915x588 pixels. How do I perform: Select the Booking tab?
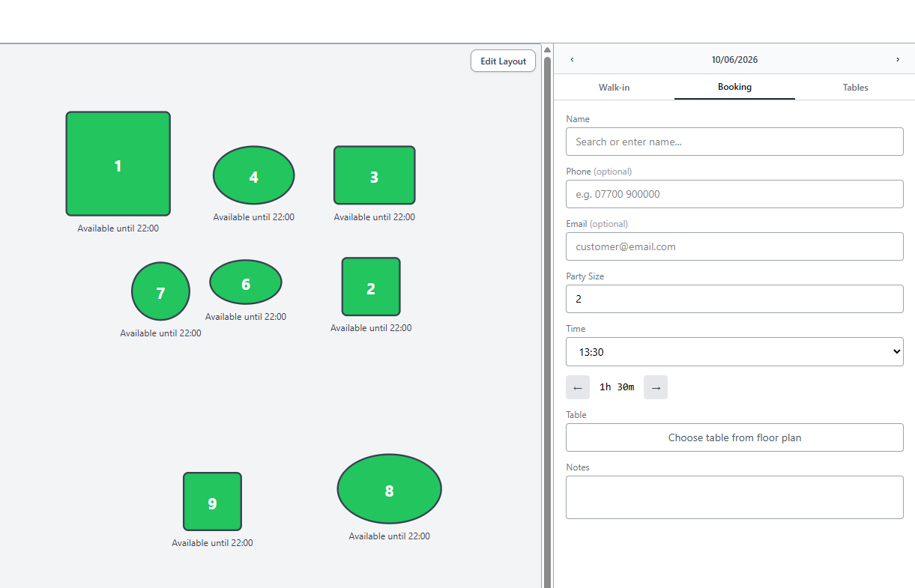(x=734, y=87)
